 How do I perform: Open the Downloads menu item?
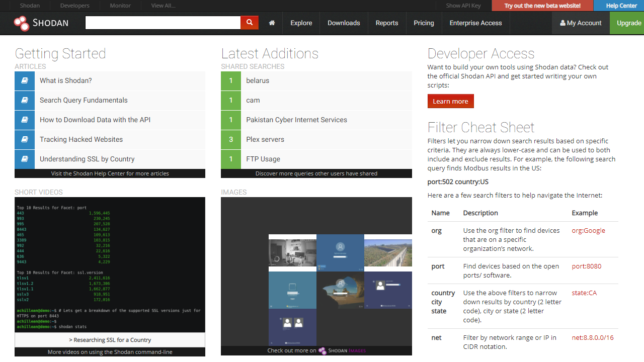click(344, 23)
